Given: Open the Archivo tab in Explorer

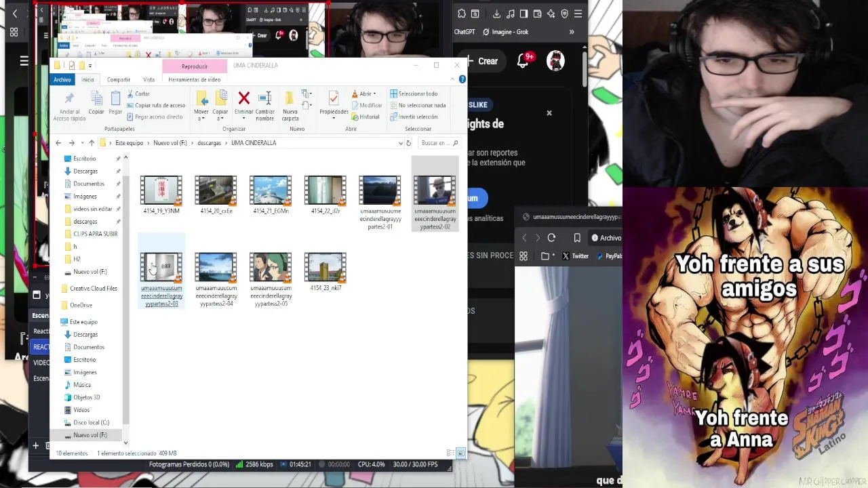Looking at the screenshot, I should pyautogui.click(x=62, y=79).
